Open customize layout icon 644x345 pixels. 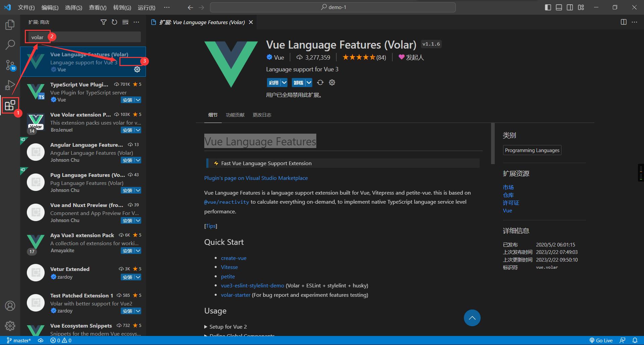coord(581,7)
